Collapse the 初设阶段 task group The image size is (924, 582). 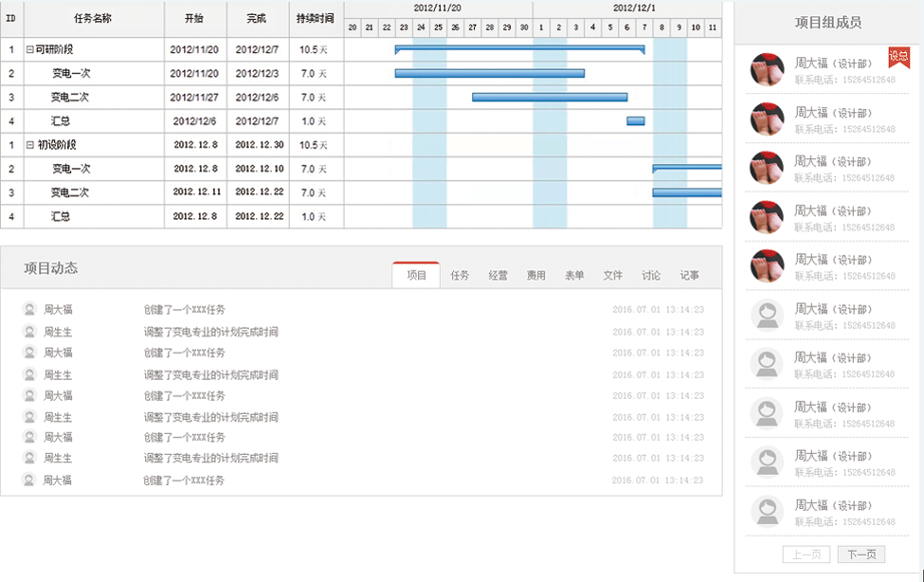(29, 145)
